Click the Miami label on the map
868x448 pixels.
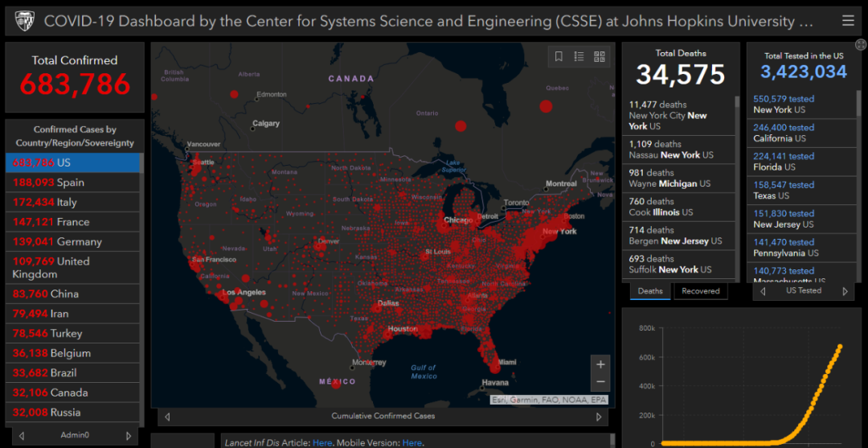(507, 362)
